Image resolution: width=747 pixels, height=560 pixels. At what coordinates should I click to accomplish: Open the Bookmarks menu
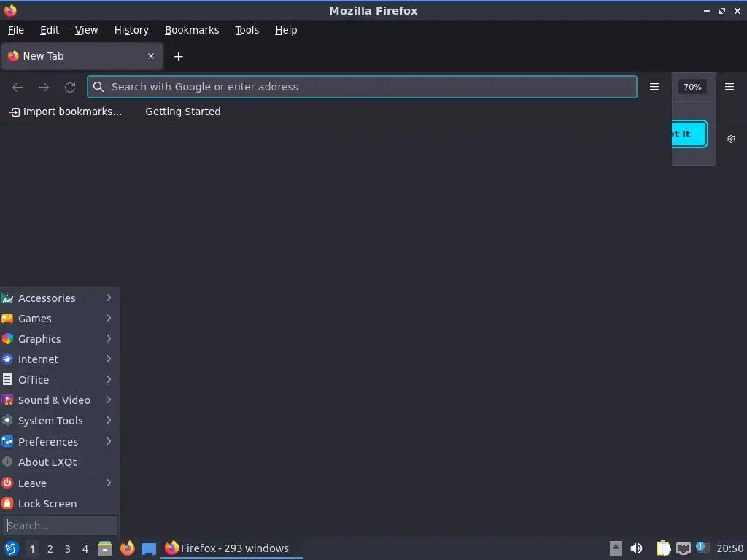(192, 30)
